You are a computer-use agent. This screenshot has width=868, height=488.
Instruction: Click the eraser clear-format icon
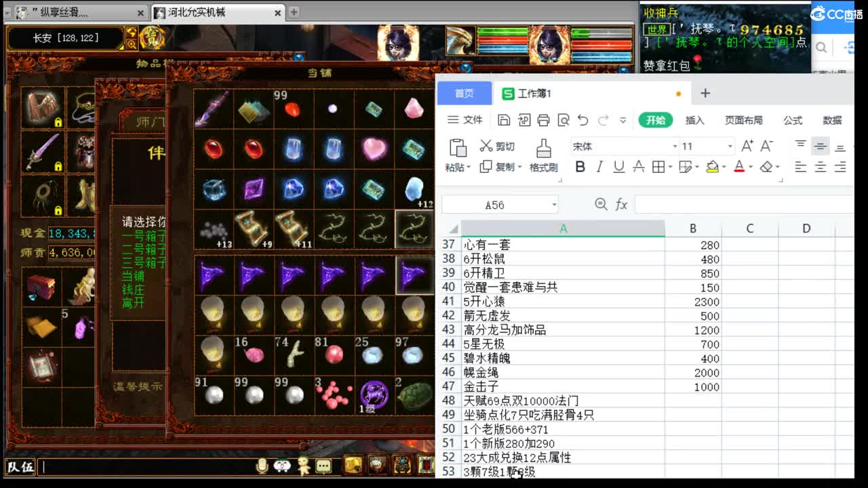pos(766,167)
